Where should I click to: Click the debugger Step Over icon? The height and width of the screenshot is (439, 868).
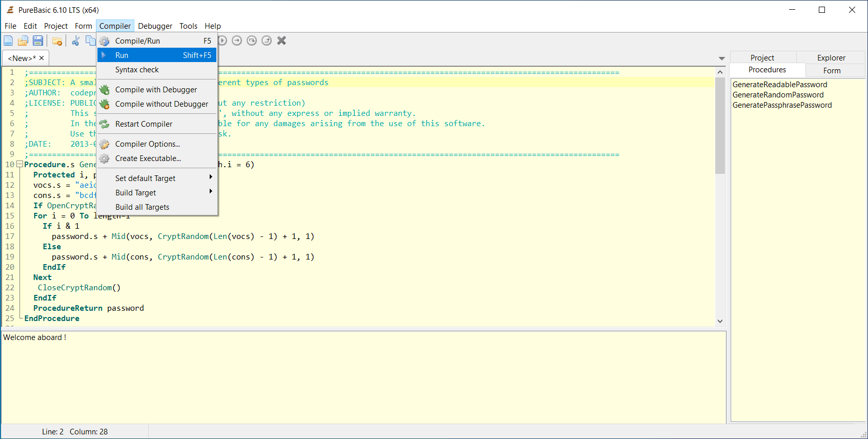point(252,41)
